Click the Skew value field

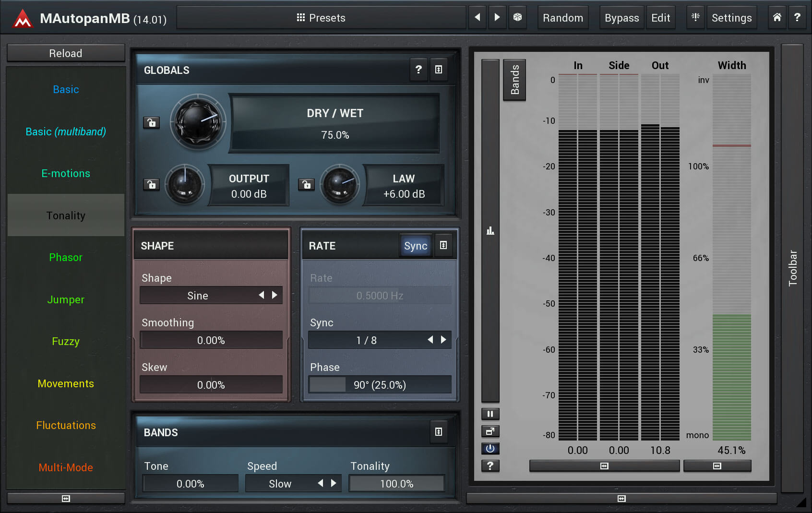coord(211,384)
